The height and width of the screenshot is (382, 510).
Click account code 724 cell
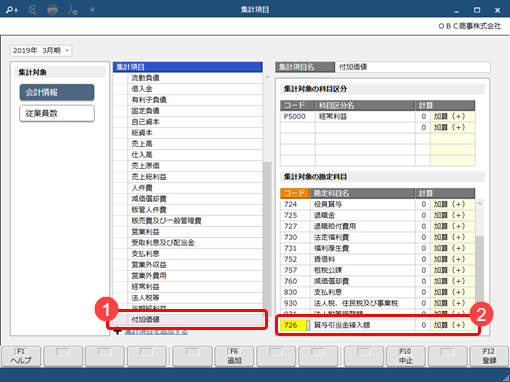pyautogui.click(x=295, y=204)
